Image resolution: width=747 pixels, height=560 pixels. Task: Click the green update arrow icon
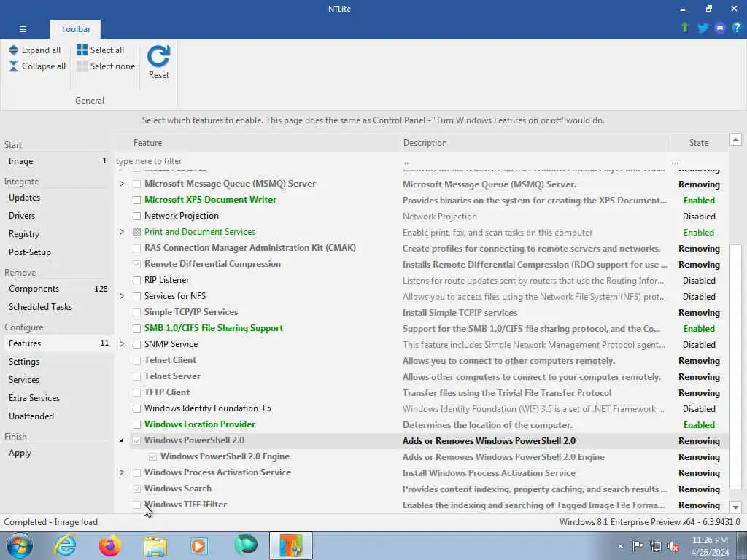pos(685,28)
